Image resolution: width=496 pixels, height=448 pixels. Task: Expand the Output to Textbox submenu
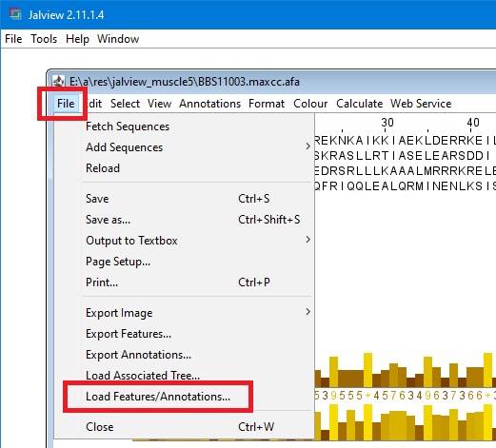point(184,241)
